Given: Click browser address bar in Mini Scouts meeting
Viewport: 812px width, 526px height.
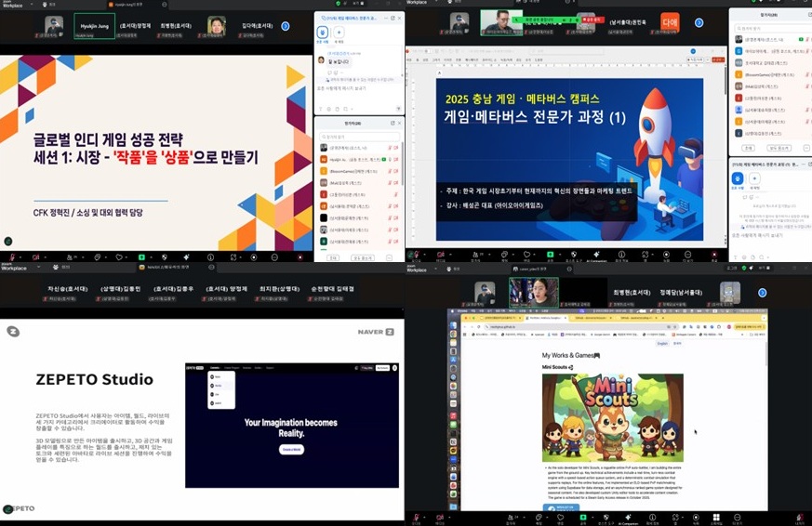Looking at the screenshot, I should coord(582,327).
